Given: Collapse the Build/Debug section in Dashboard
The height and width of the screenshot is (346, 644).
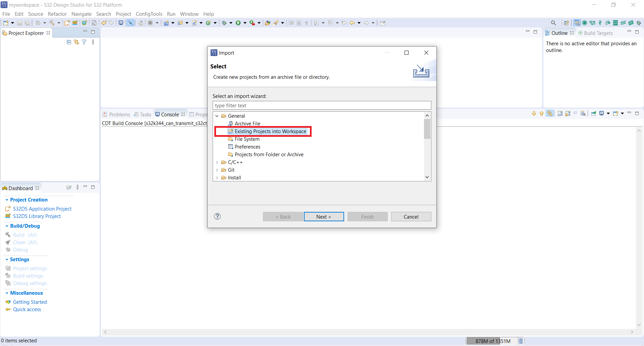Looking at the screenshot, I should click(7, 226).
